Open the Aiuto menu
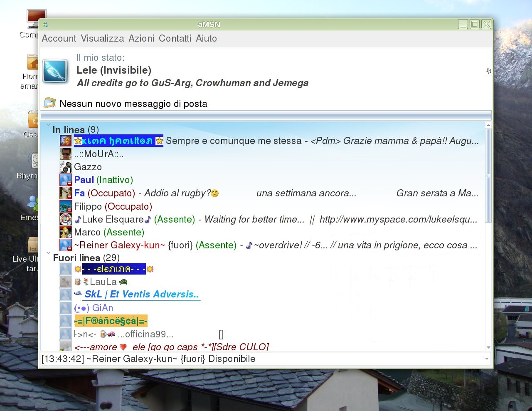 [x=207, y=38]
